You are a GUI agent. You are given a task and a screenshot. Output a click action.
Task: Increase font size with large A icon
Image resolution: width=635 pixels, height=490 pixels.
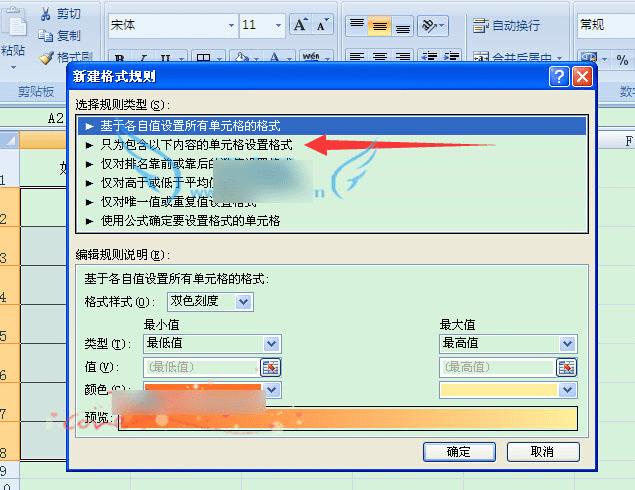point(301,25)
